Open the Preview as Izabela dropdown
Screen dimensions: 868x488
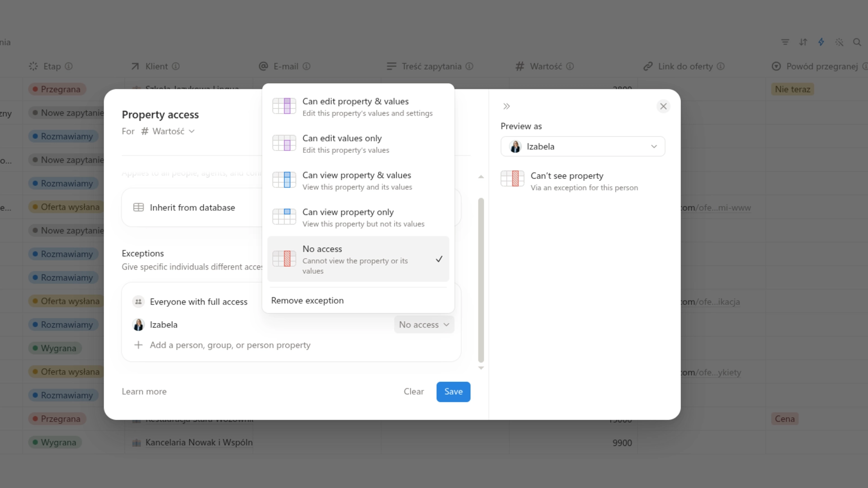(x=583, y=146)
